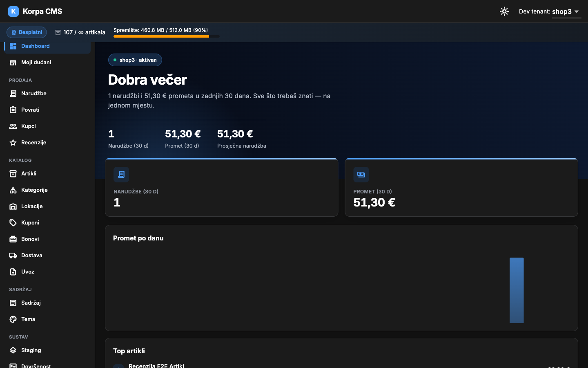
Task: Click the Recenzije star icon
Action: 13,143
